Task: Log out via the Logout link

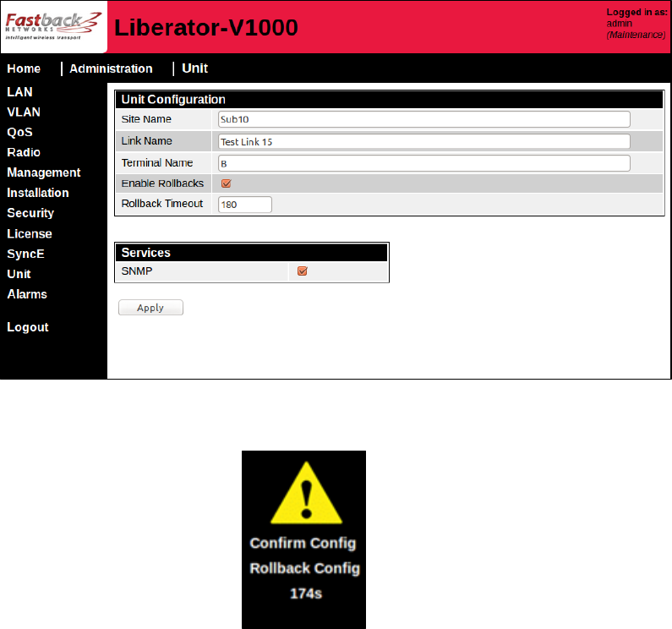Action: pyautogui.click(x=28, y=327)
